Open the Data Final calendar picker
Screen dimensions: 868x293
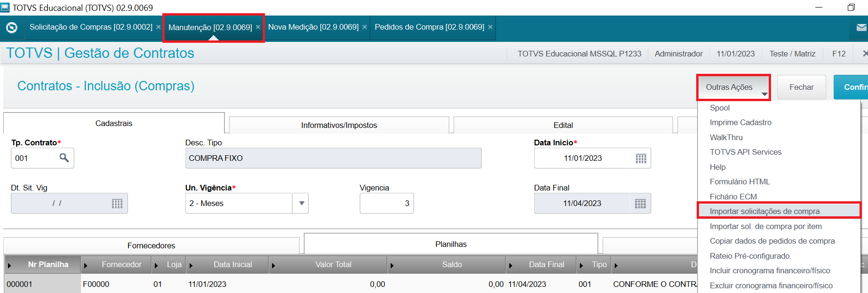(x=640, y=204)
